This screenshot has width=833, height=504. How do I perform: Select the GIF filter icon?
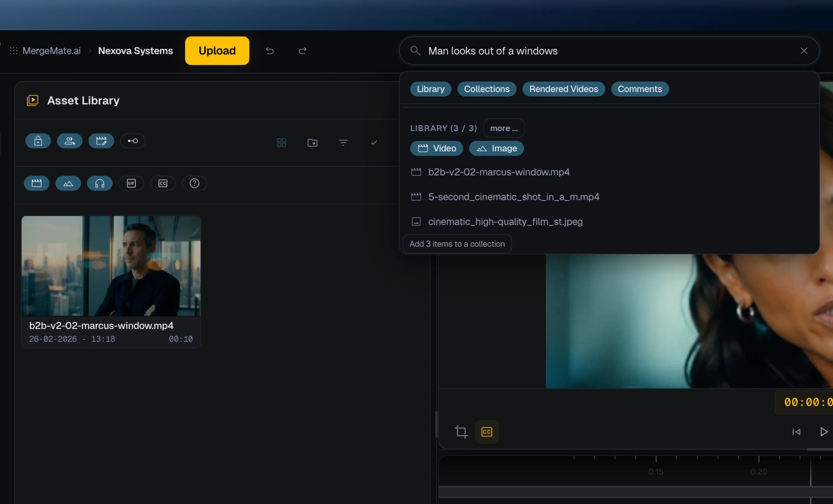(x=131, y=183)
